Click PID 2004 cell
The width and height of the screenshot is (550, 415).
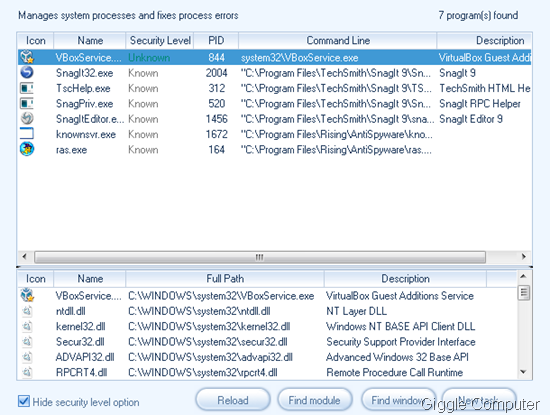pyautogui.click(x=216, y=73)
